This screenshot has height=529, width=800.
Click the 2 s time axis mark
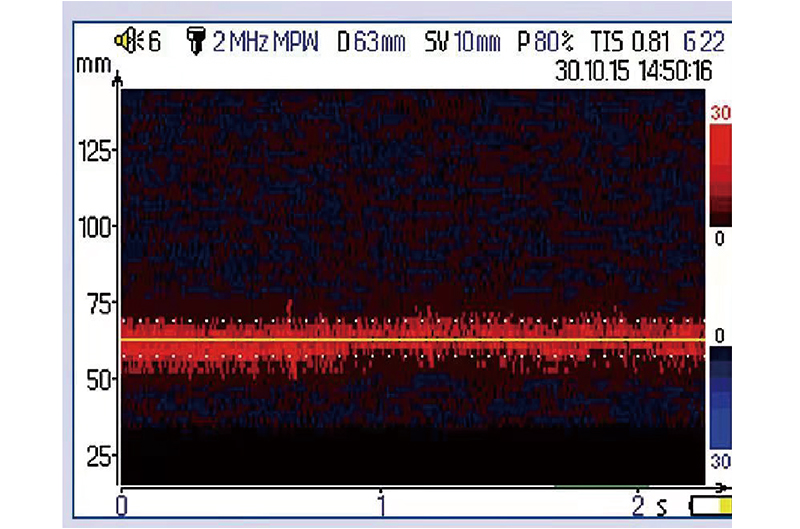[645, 503]
